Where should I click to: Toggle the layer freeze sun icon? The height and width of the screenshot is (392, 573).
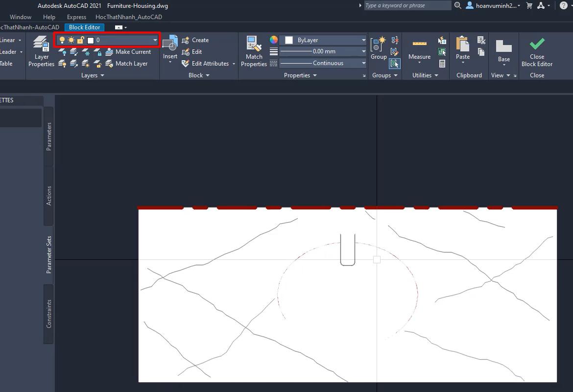click(71, 40)
